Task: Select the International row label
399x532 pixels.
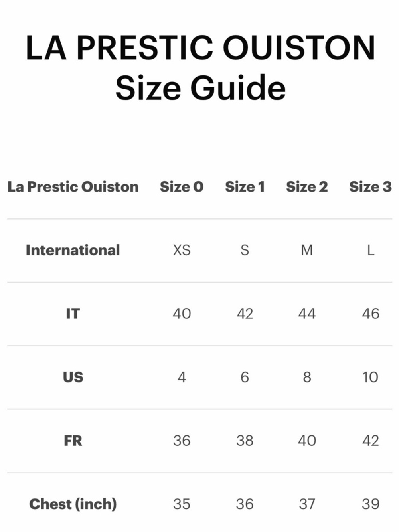Action: click(73, 250)
